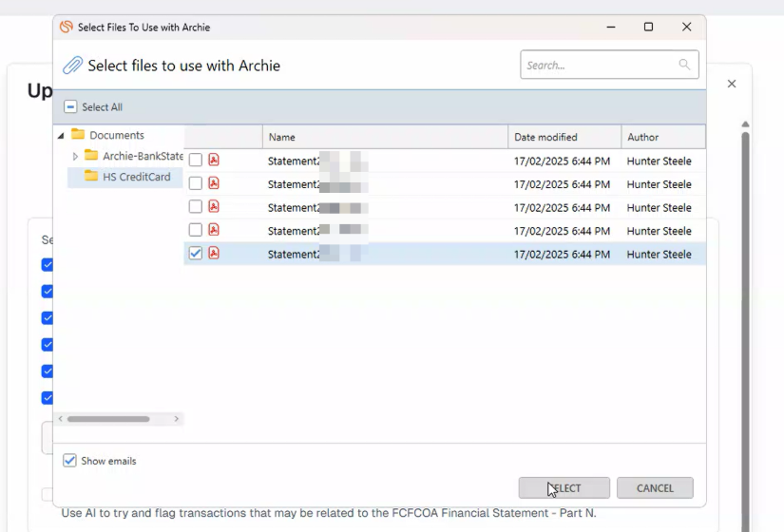This screenshot has height=532, width=784.
Task: Check the first Statement file checkbox
Action: (196, 160)
